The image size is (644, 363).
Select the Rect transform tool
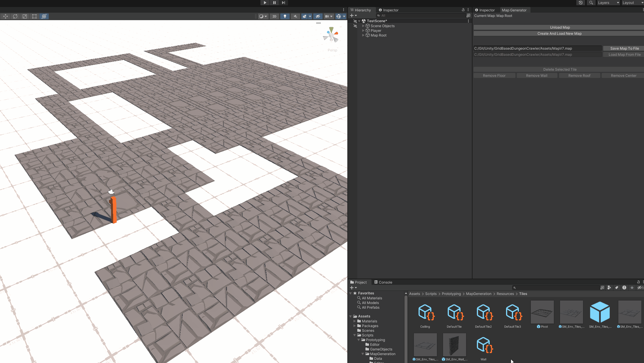point(34,16)
